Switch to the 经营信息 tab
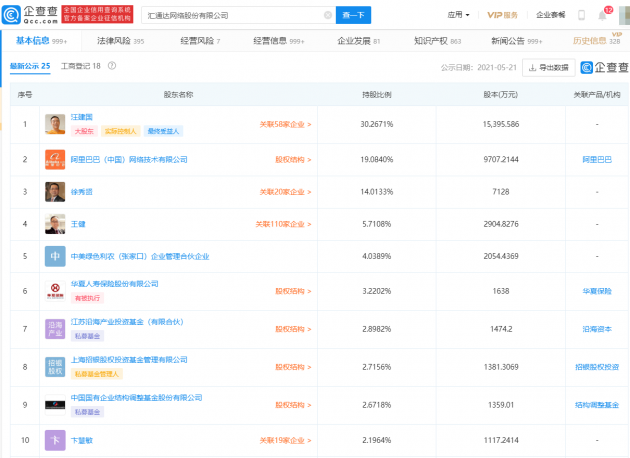Screen dimensions: 630x458 pyautogui.click(x=278, y=41)
